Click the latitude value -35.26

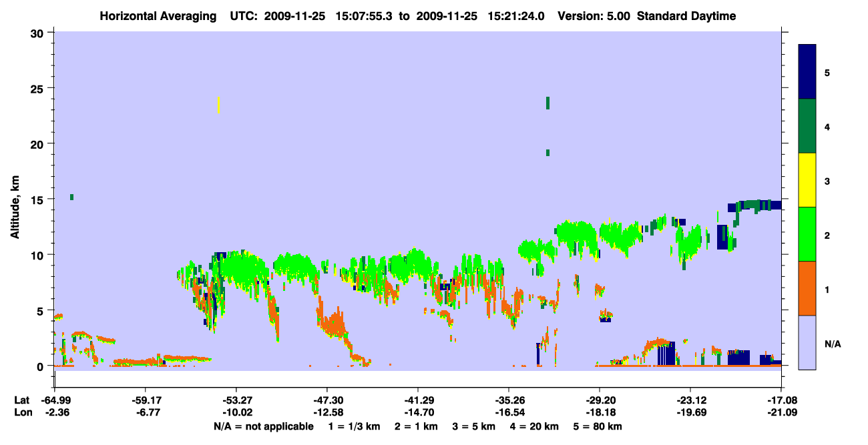click(509, 400)
